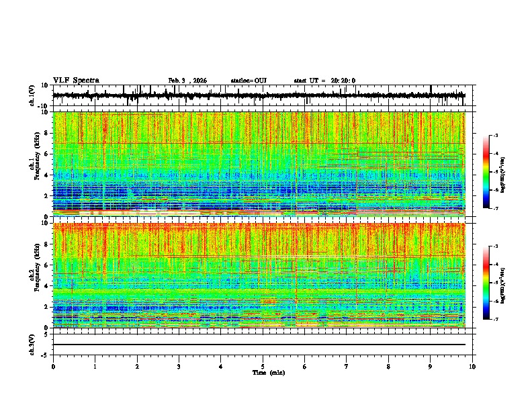Click time axis tick label "7"
This screenshot has width=532, height=411.
click(347, 367)
